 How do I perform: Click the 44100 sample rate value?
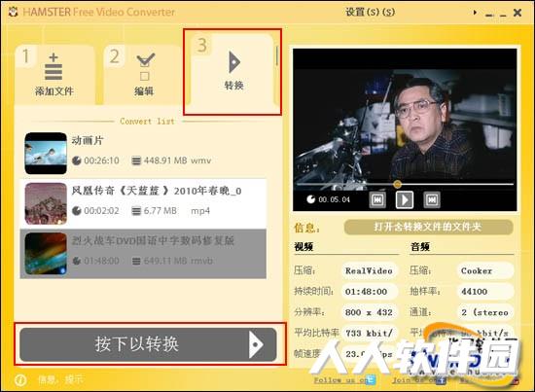point(485,292)
